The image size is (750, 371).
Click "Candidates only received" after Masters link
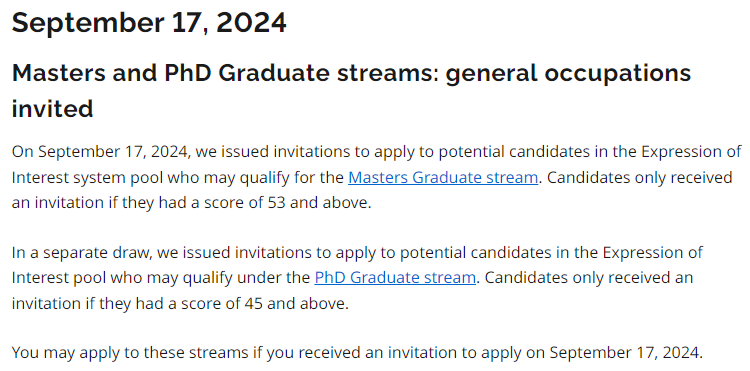pyautogui.click(x=640, y=177)
